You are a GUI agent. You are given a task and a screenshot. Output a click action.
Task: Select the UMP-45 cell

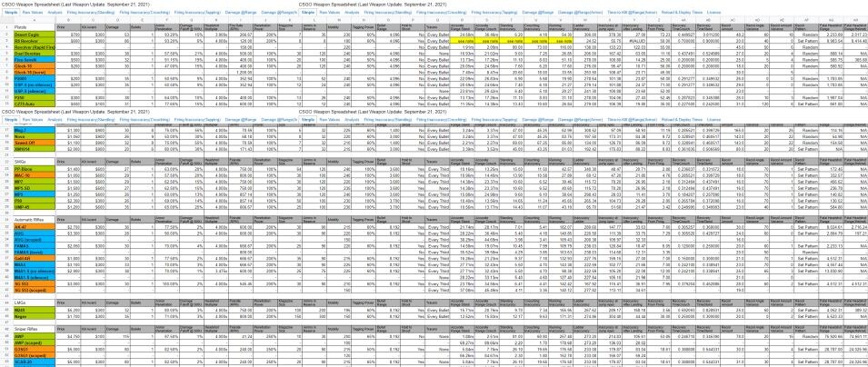pyautogui.click(x=34, y=206)
